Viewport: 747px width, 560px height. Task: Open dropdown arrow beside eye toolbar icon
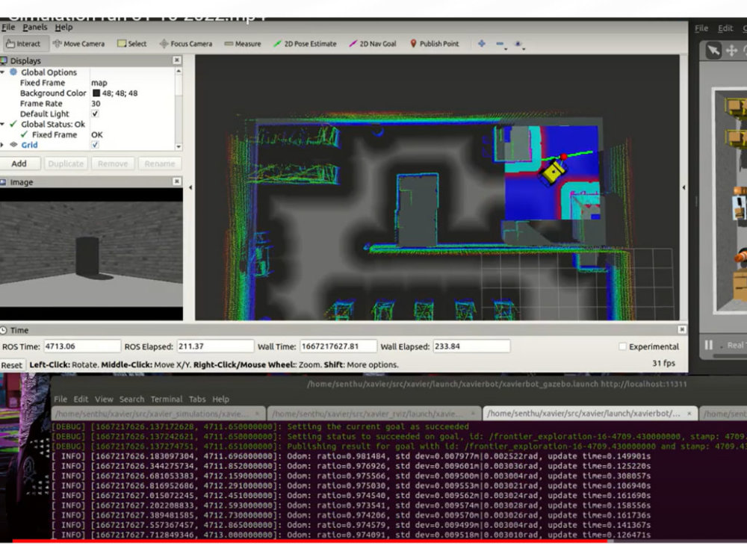tap(524, 49)
